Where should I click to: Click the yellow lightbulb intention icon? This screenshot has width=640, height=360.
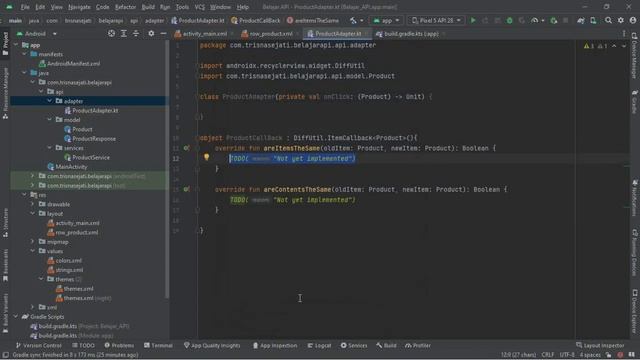[207, 157]
